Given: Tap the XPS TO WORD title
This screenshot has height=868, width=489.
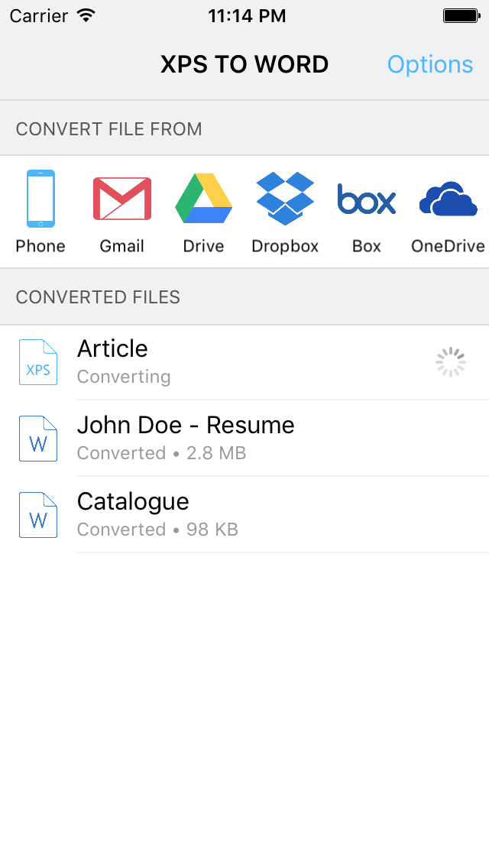Looking at the screenshot, I should (244, 65).
